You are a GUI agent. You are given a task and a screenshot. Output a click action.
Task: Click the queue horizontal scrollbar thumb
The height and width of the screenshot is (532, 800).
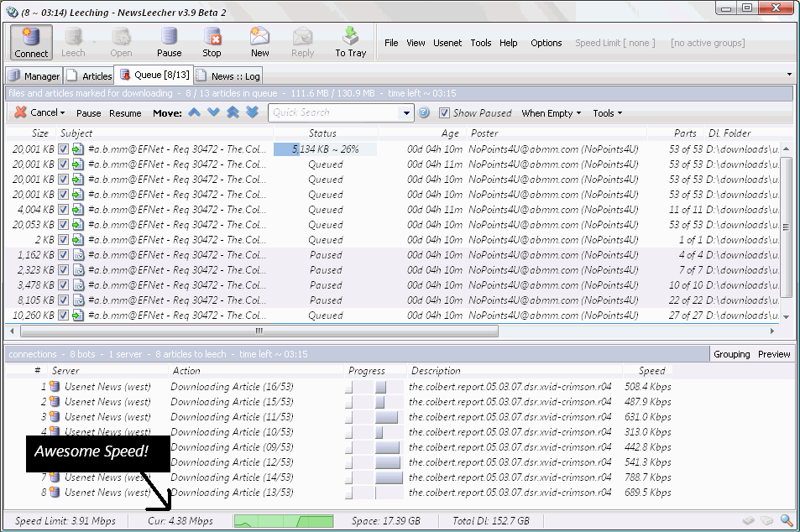[259, 331]
